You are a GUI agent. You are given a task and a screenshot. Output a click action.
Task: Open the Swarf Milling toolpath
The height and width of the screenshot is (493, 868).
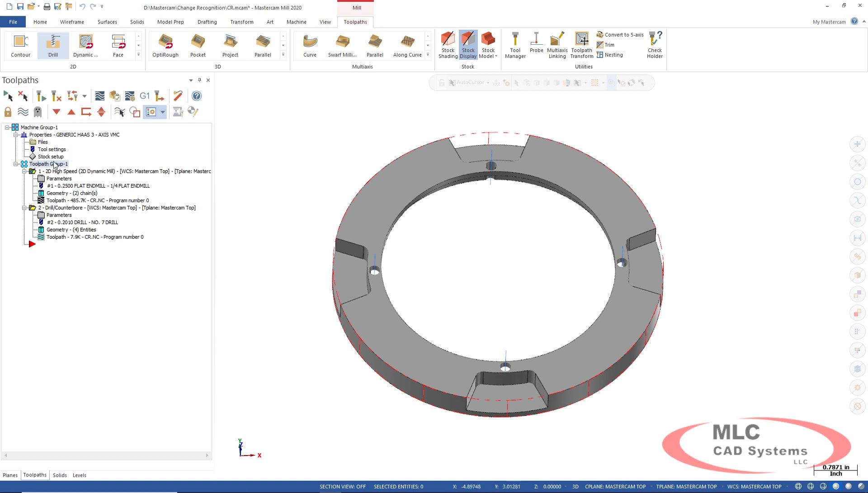342,46
